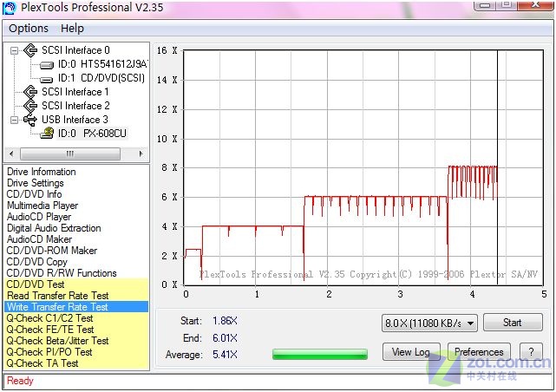Click the PX-608CU drive icon
Image resolution: width=556 pixels, height=392 pixels.
(47, 134)
